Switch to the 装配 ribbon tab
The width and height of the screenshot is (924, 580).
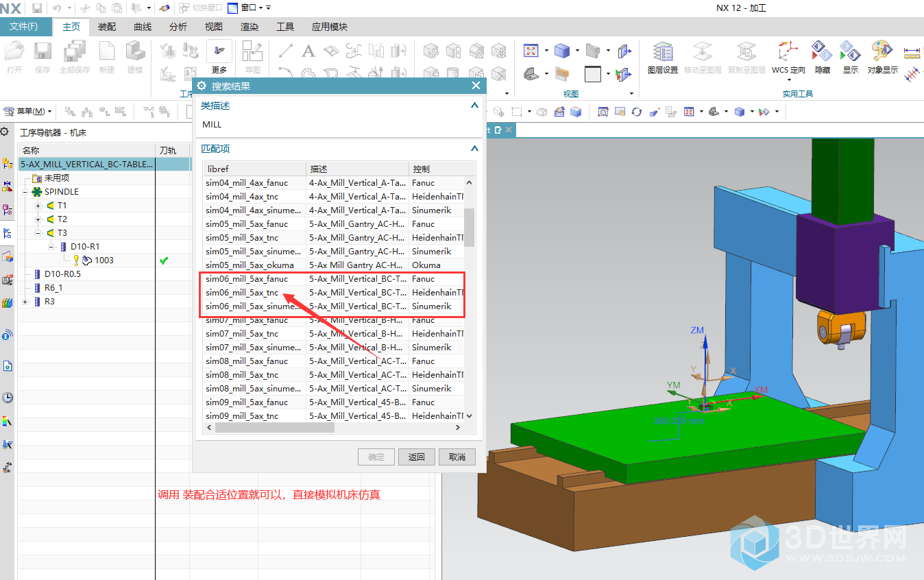tap(107, 27)
